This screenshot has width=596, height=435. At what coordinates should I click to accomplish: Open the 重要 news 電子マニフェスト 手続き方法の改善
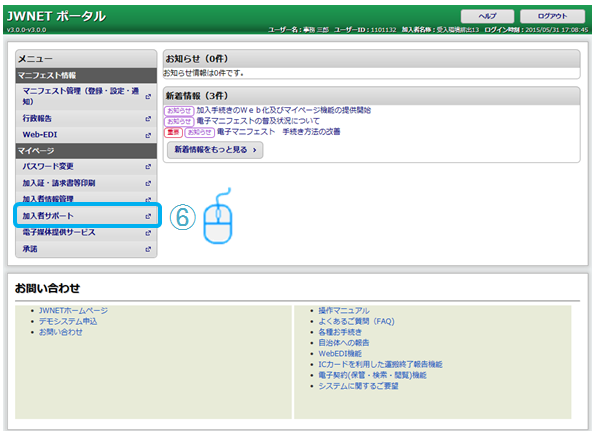pos(279,132)
